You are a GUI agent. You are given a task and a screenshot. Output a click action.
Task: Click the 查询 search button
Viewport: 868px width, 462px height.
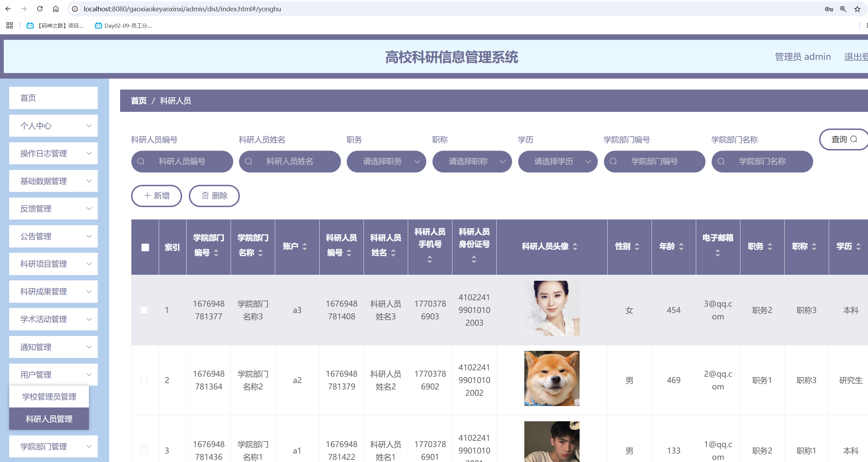tap(844, 139)
